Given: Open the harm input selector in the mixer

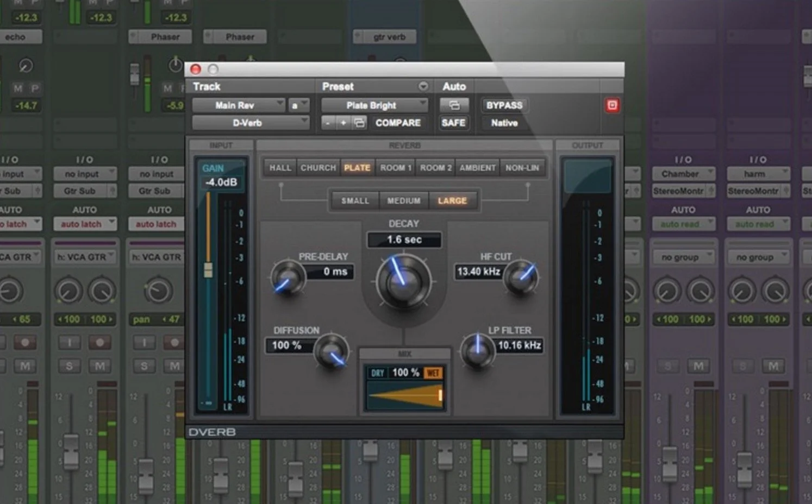Looking at the screenshot, I should pyautogui.click(x=758, y=174).
